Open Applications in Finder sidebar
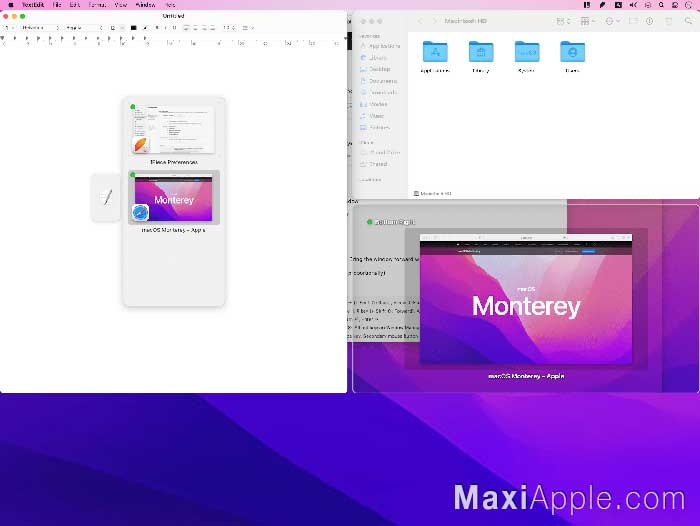Image resolution: width=700 pixels, height=526 pixels. click(380, 46)
